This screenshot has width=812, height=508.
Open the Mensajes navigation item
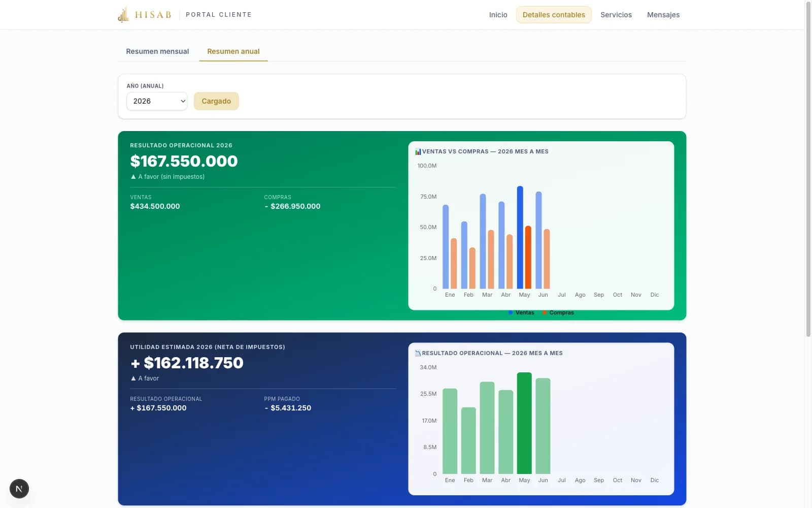click(663, 15)
